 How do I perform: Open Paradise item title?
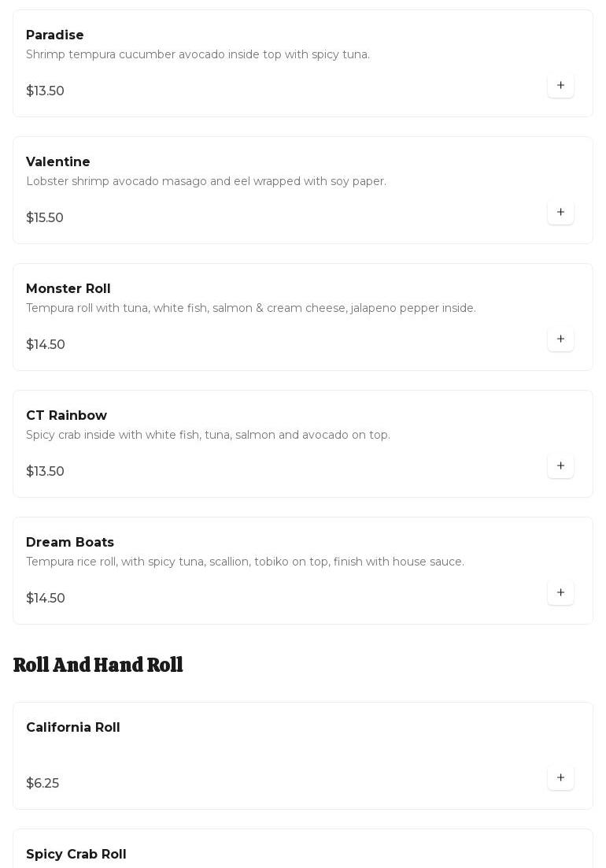point(55,35)
